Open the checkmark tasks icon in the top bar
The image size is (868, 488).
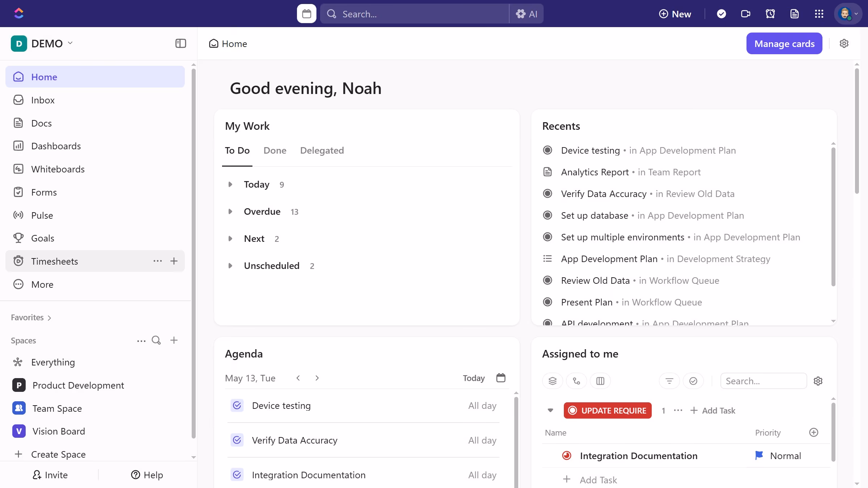coord(721,14)
